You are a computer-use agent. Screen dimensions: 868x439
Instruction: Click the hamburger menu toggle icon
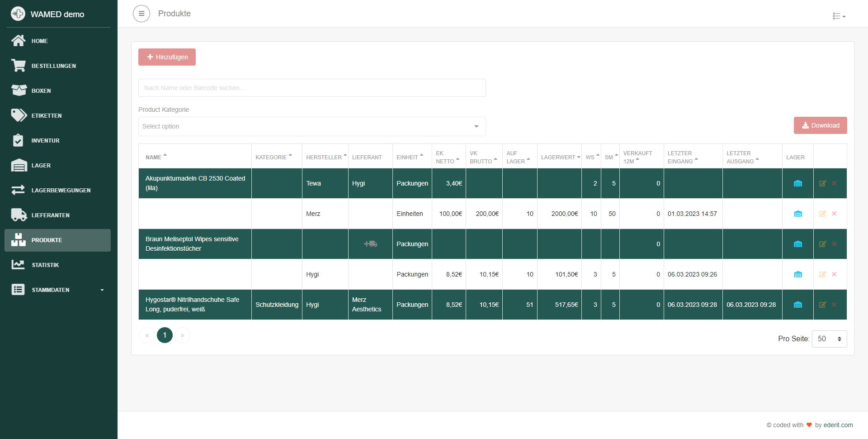point(142,14)
